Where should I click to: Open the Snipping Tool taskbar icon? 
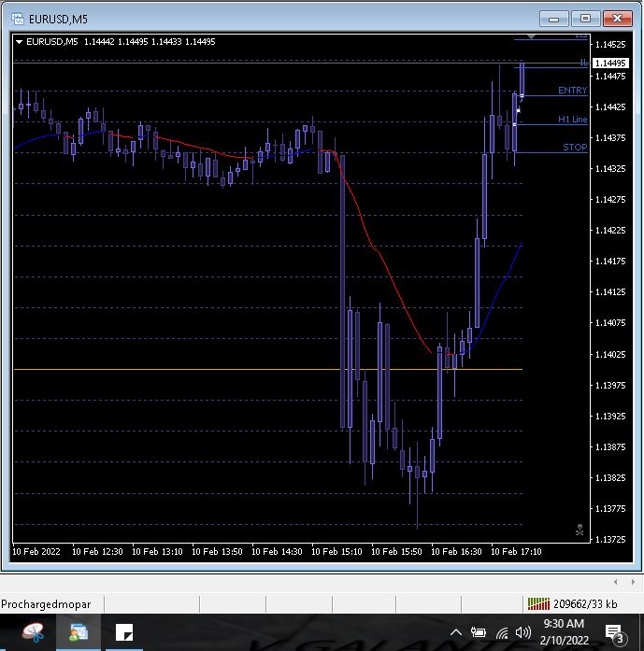tap(34, 632)
